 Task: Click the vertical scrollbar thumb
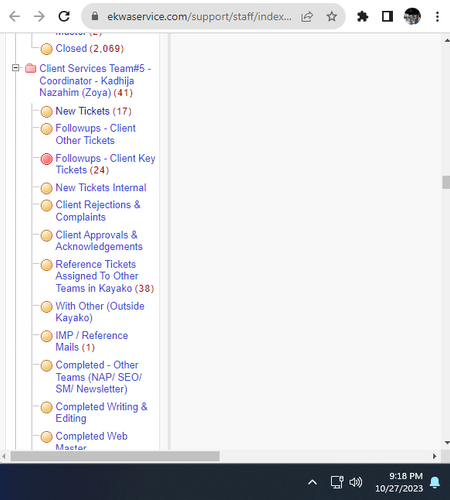[x=446, y=182]
